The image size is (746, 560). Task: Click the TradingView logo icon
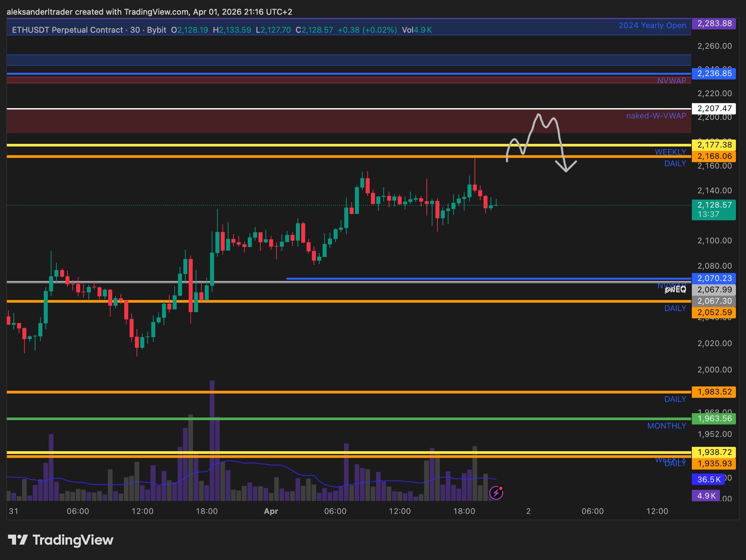click(18, 540)
